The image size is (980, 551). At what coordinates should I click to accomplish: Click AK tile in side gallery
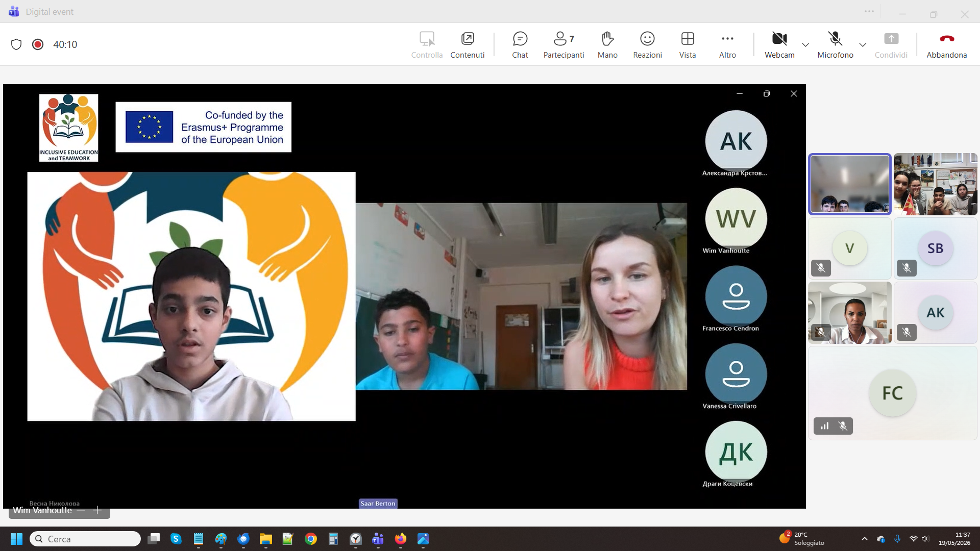tap(935, 313)
